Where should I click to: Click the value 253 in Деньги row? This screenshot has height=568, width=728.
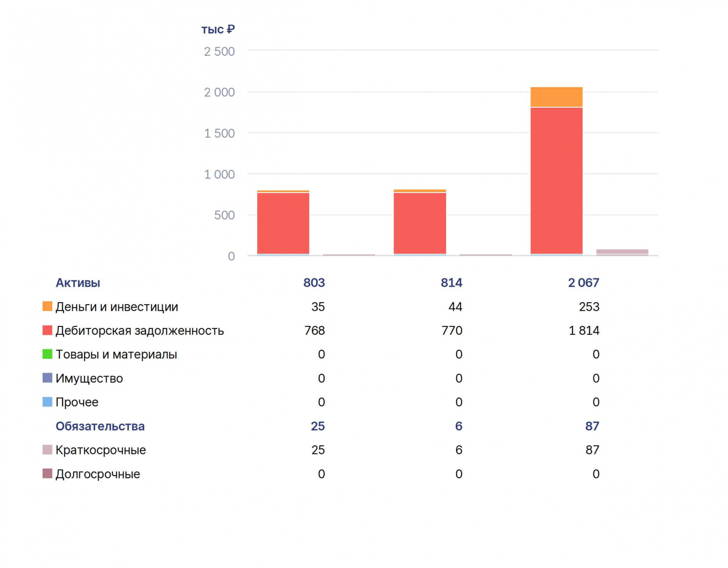(x=589, y=307)
